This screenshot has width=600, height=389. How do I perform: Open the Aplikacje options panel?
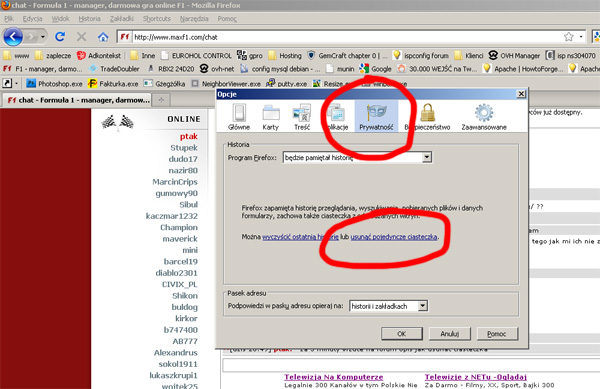(x=337, y=117)
